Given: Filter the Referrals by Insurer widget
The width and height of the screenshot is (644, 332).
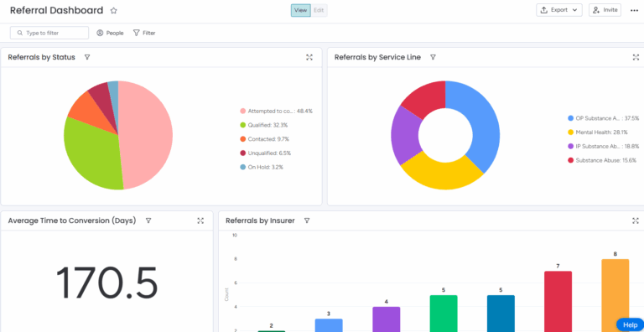Looking at the screenshot, I should (x=307, y=220).
